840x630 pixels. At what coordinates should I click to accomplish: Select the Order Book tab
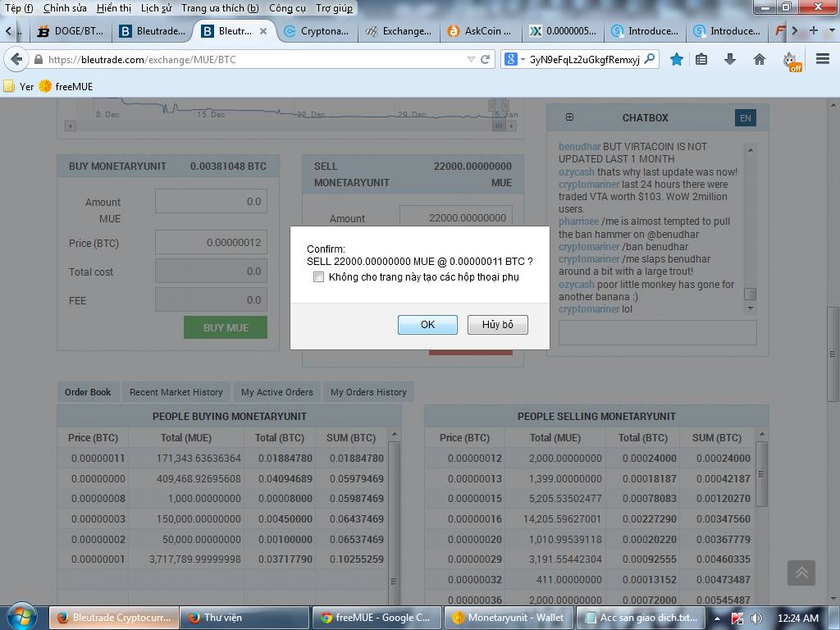(88, 392)
